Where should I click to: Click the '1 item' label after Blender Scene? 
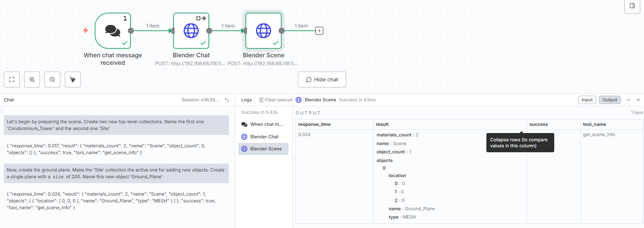point(301,26)
